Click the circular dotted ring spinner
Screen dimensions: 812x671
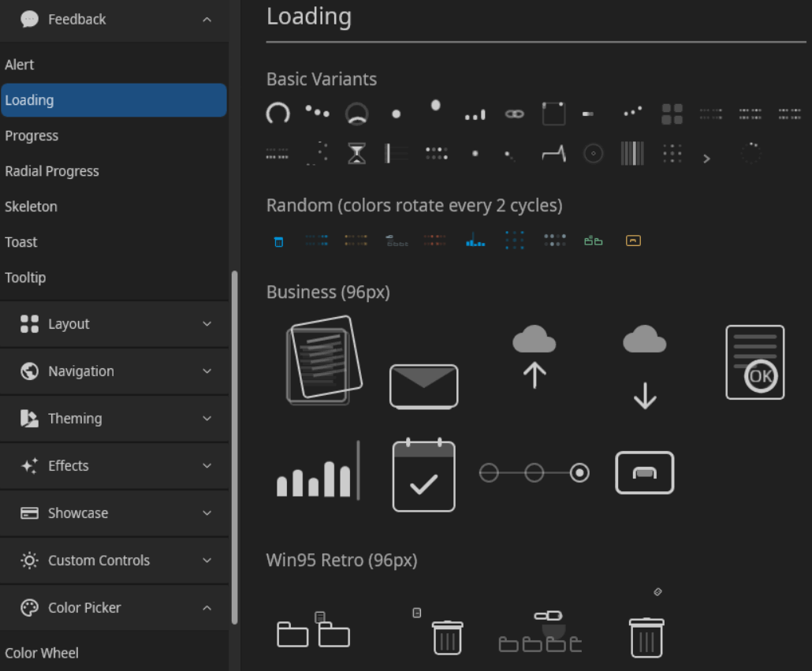(x=751, y=153)
